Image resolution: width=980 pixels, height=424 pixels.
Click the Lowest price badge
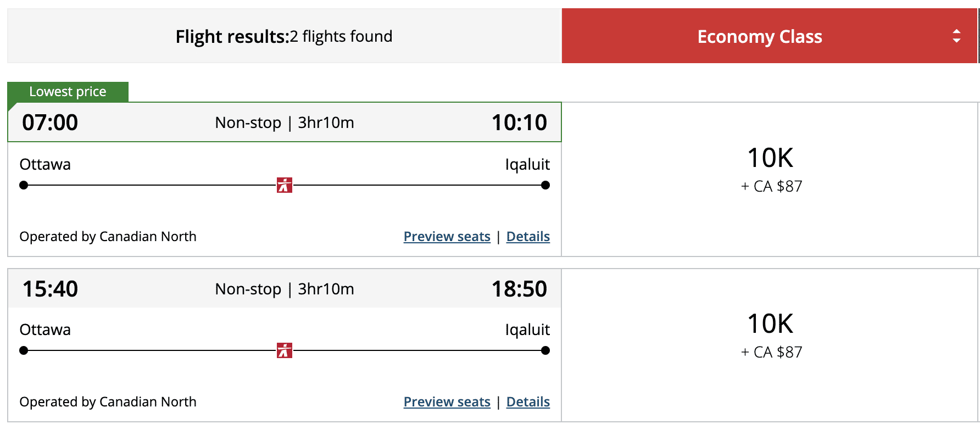(68, 92)
